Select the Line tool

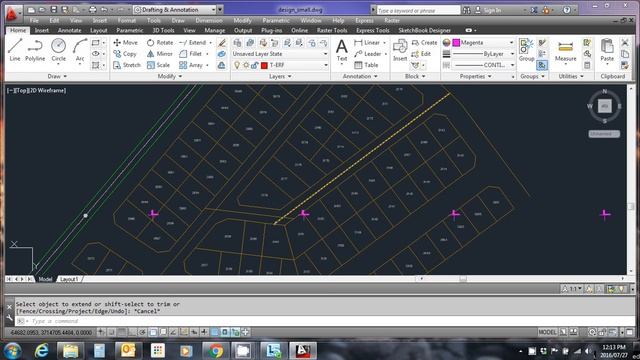[15, 50]
